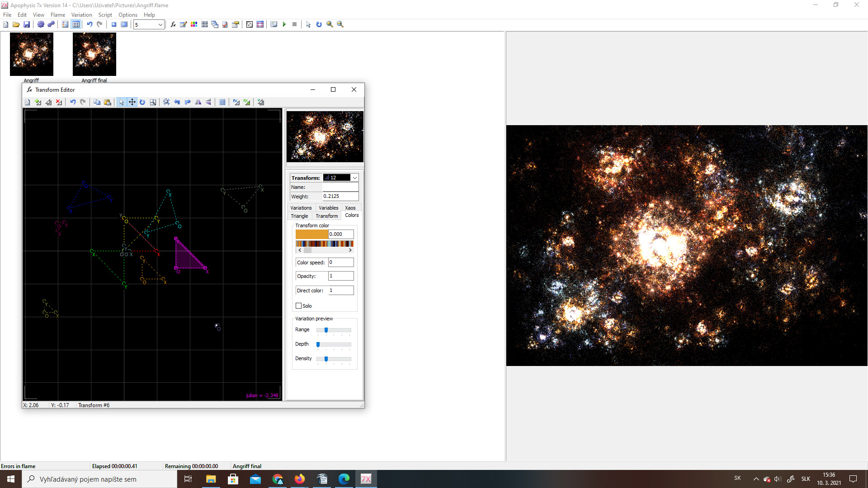This screenshot has height=488, width=868.
Task: Click the FX final transform icon
Action: [x=247, y=102]
